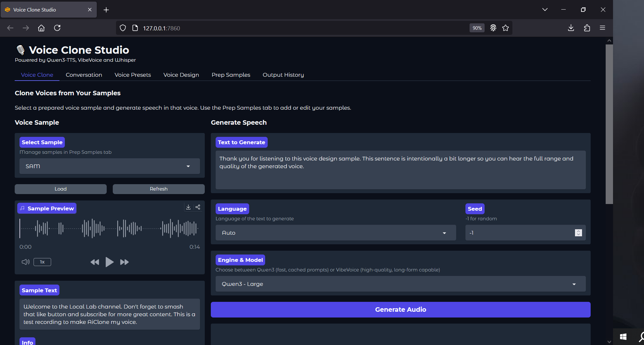Open the Windows Start menu
The image size is (644, 345).
pos(623,337)
